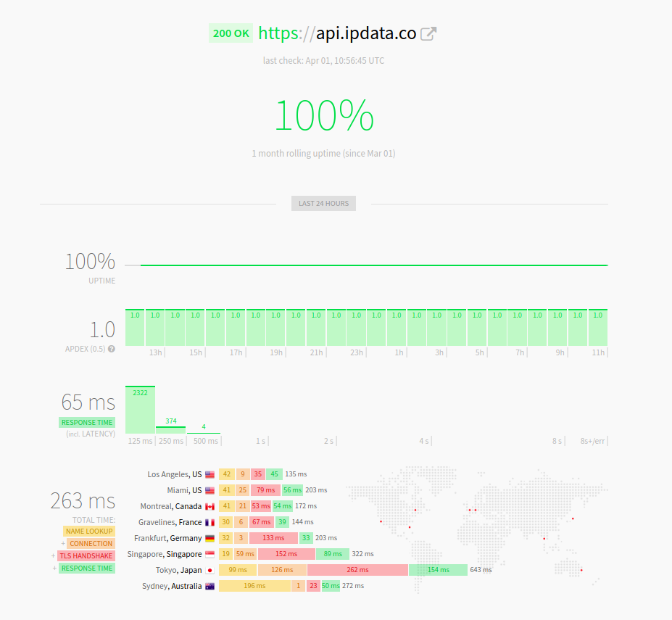
Task: Click the Tokyo red dot on the map
Action: pos(573,519)
